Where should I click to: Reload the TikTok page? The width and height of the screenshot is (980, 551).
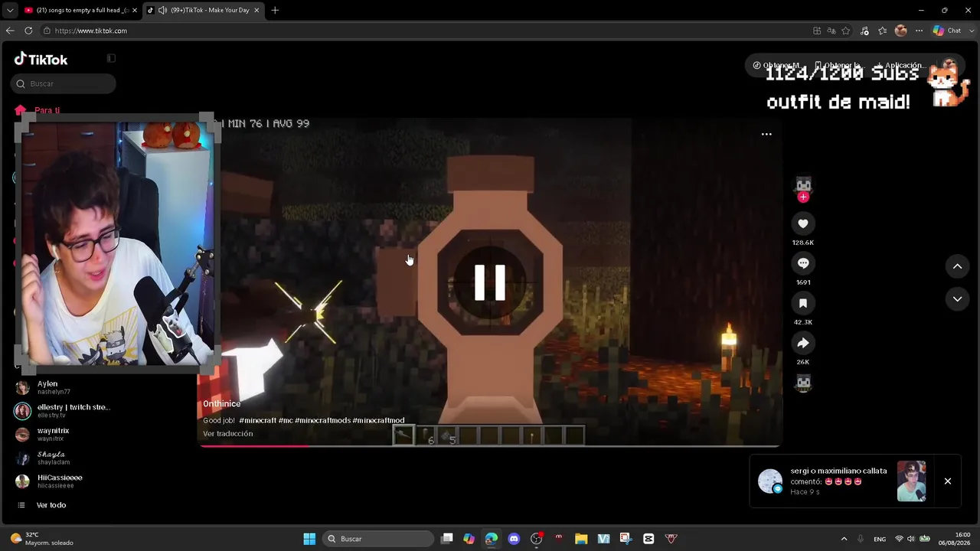(x=28, y=31)
